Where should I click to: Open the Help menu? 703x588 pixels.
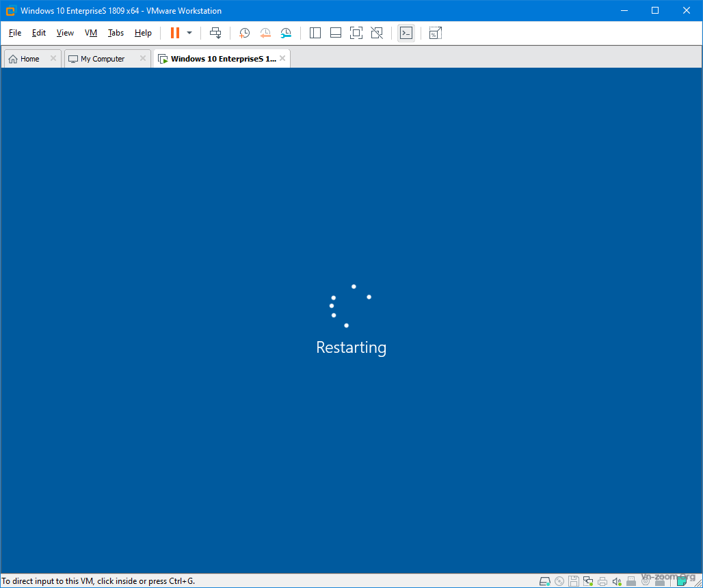pos(143,33)
